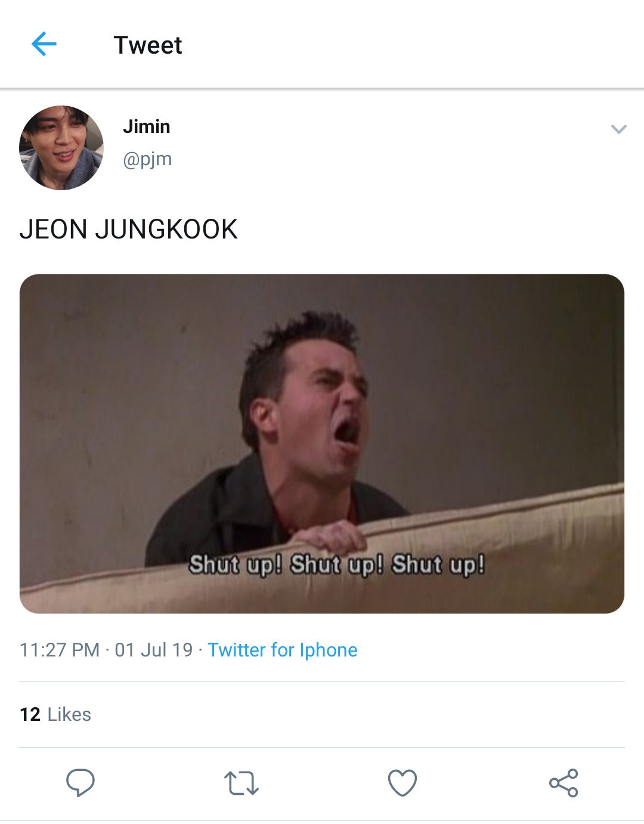This screenshot has width=644, height=824.
Task: Click the 11:27 PM timestamp
Action: pyautogui.click(x=60, y=650)
